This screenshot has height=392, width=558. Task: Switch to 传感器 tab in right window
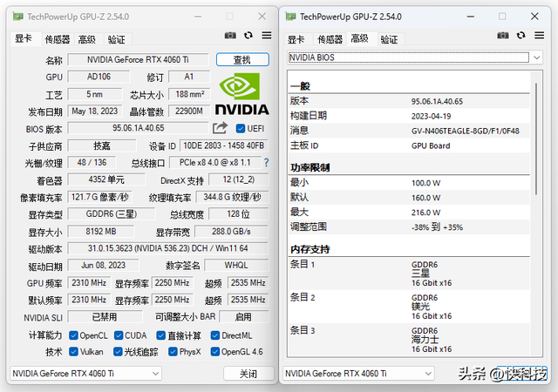(330, 39)
